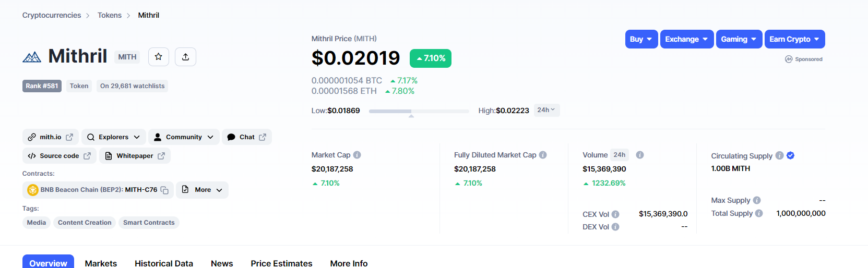Click the $15,369,390 volume value

click(604, 169)
